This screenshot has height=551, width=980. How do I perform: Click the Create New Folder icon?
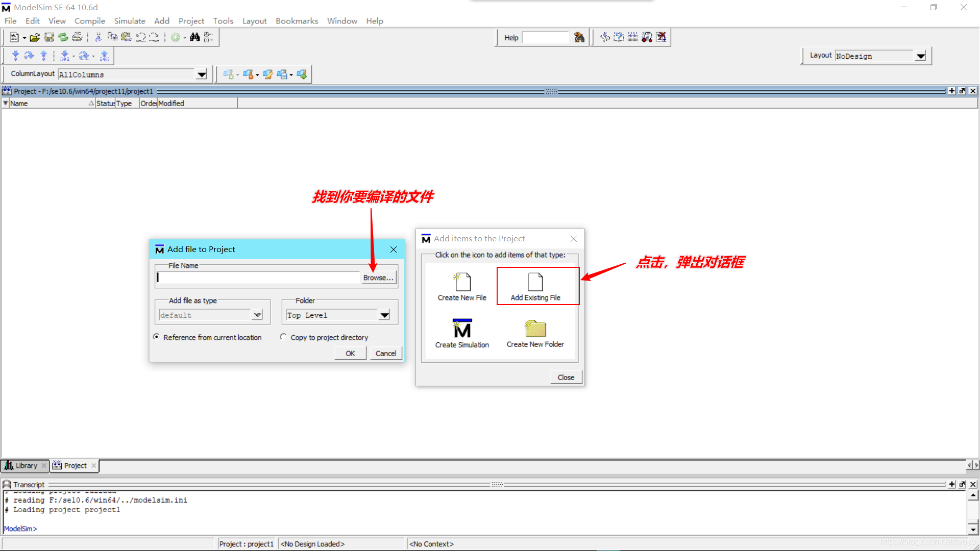[x=535, y=334]
